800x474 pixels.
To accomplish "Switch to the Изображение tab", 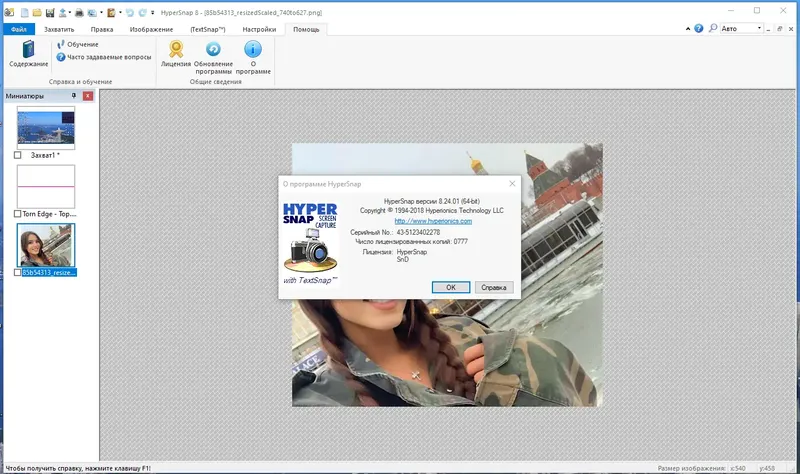I will pos(150,30).
